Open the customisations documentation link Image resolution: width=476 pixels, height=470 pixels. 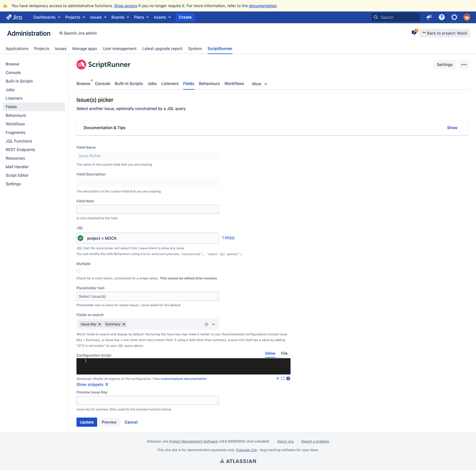click(x=183, y=378)
